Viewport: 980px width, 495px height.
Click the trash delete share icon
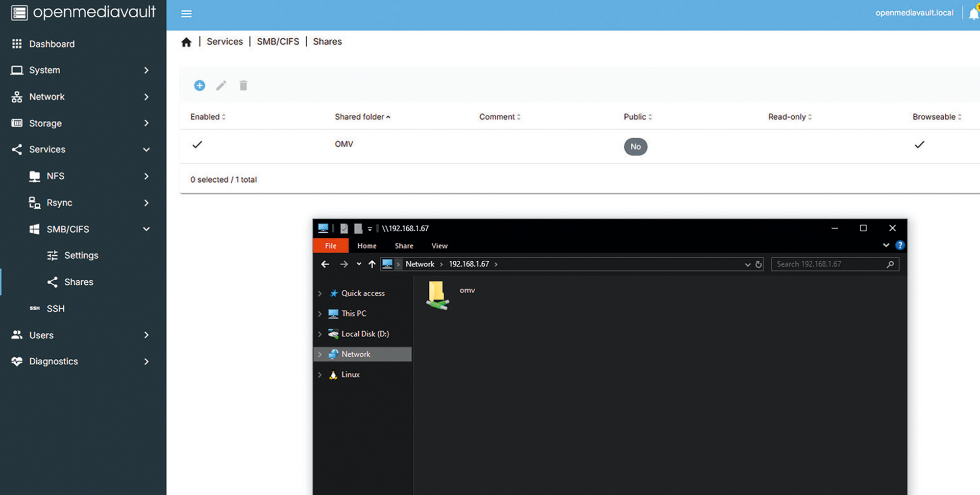click(x=243, y=86)
